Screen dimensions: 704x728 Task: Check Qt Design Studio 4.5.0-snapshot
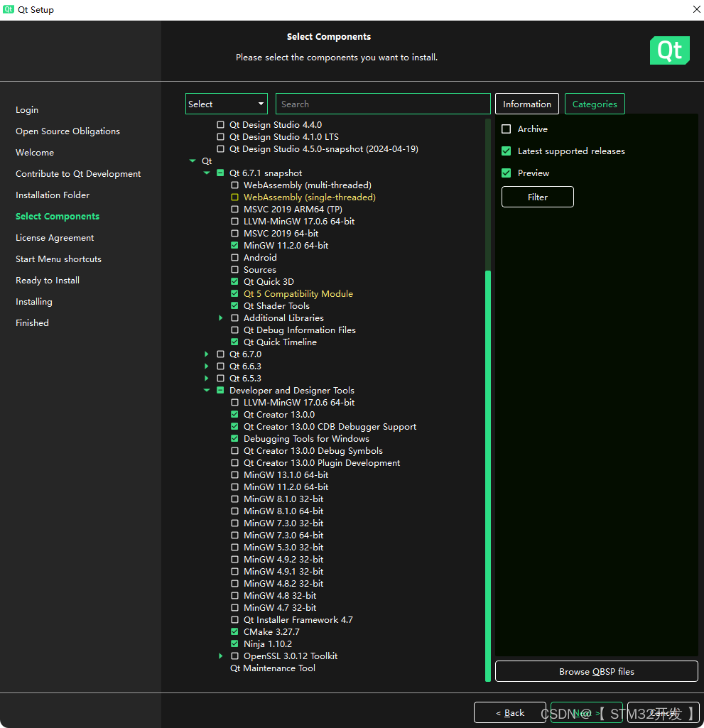[221, 149]
